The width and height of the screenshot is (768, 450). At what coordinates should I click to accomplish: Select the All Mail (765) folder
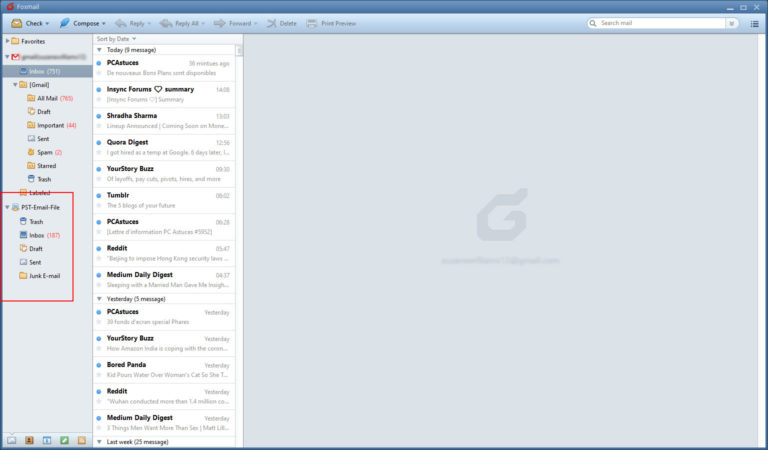(x=50, y=98)
